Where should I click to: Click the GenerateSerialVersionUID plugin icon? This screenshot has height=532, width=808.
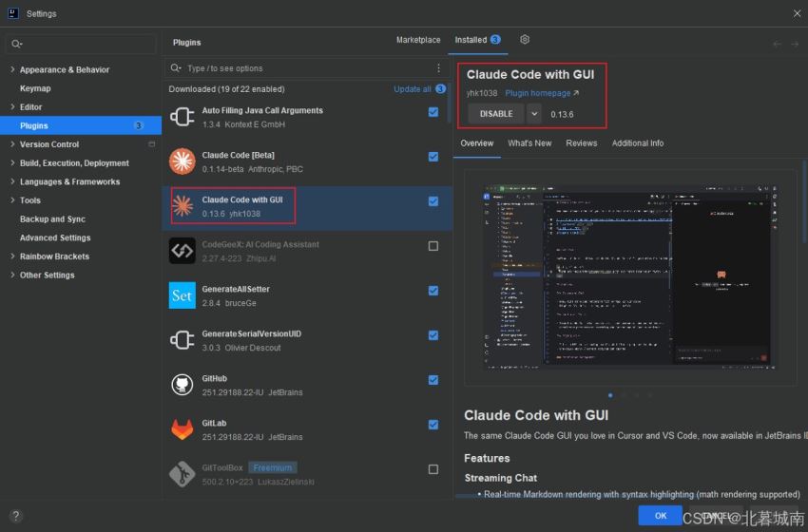coord(182,340)
